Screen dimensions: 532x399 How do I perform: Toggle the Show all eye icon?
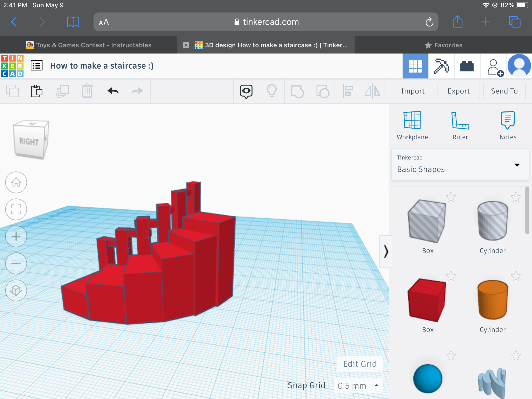pyautogui.click(x=246, y=91)
